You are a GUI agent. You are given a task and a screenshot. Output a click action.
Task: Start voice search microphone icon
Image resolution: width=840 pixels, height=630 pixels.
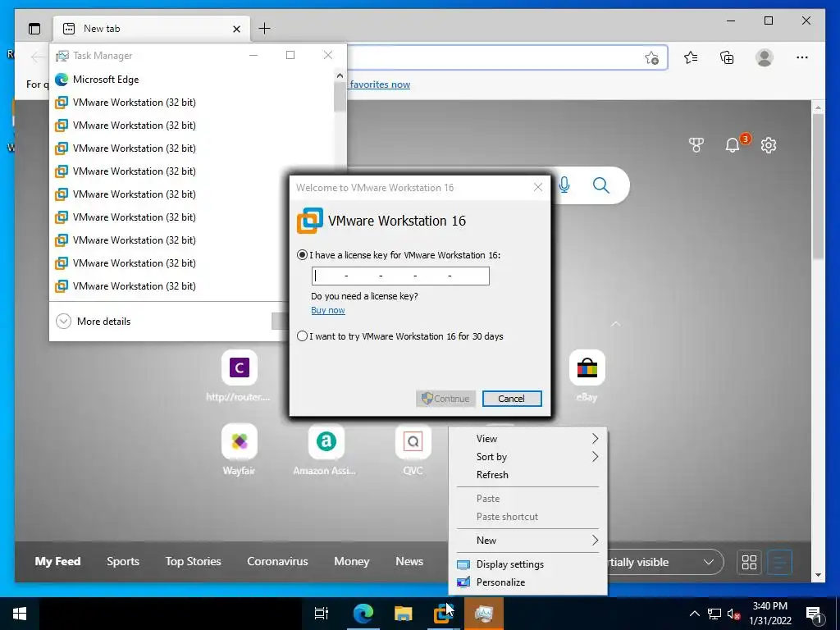(x=564, y=185)
